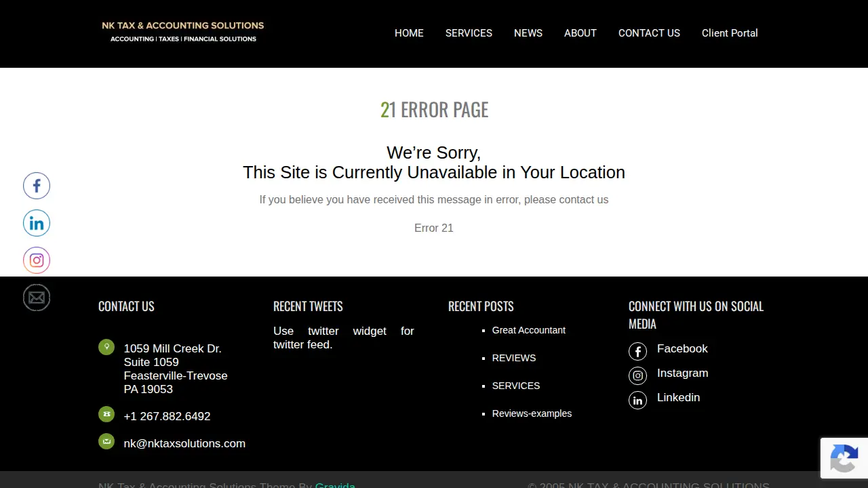Click the RECENT POSTS heading
Screen dimensions: 868x488
click(481, 306)
